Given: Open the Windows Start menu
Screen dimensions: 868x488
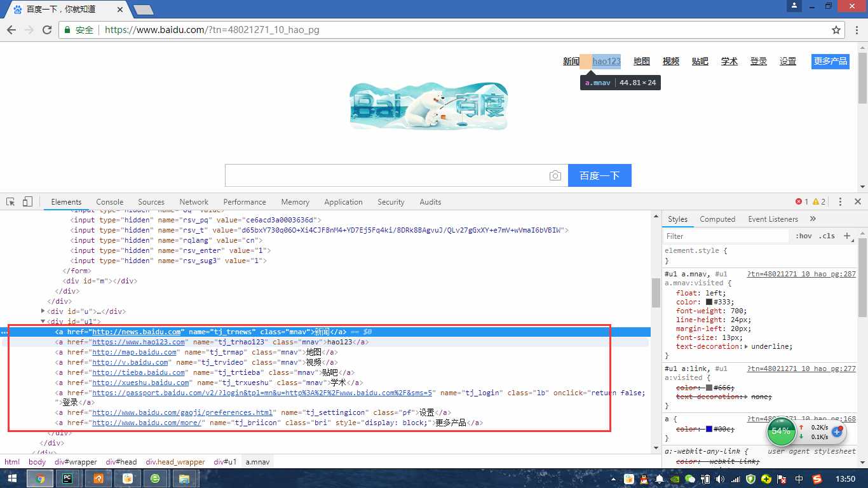Looking at the screenshot, I should click(13, 478).
